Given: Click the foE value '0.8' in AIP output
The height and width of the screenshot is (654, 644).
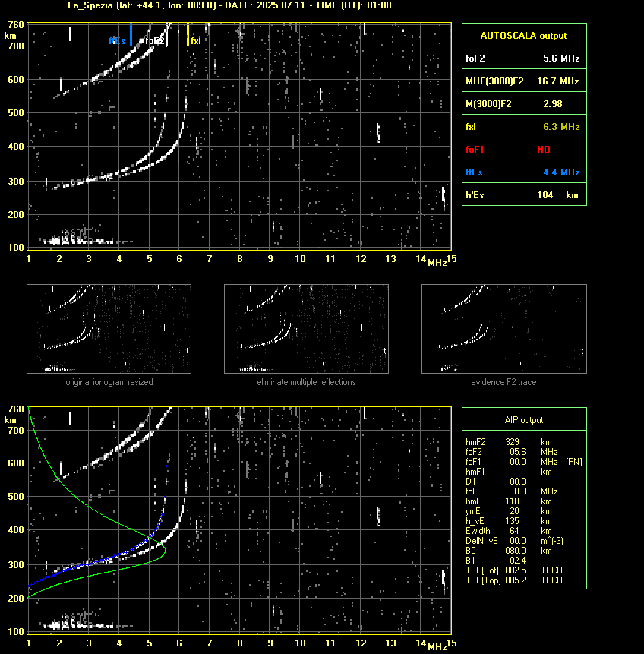Looking at the screenshot, I should point(520,491).
